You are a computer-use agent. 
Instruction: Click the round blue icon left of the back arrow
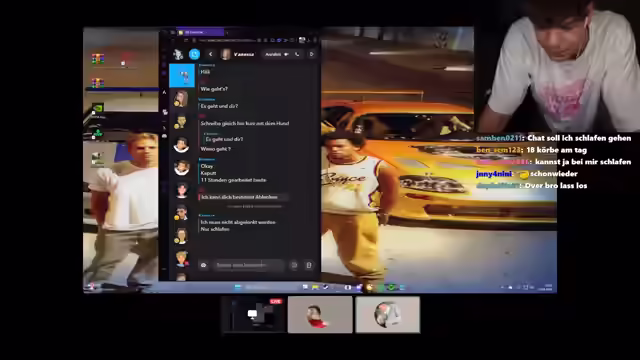point(195,54)
